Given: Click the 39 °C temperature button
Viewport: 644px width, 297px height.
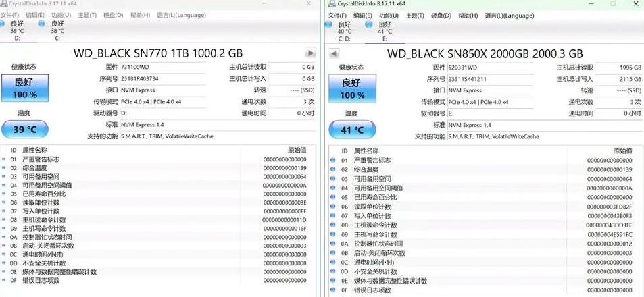Looking at the screenshot, I should [x=25, y=130].
